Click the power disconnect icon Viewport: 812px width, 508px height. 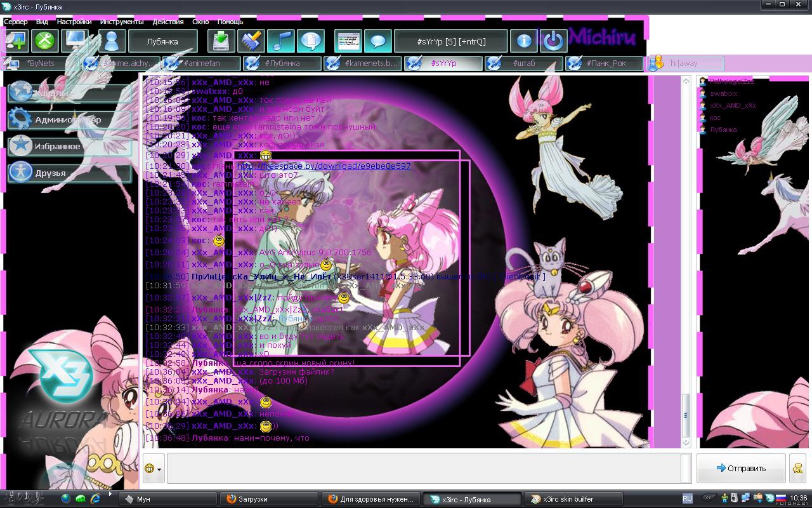pyautogui.click(x=554, y=41)
